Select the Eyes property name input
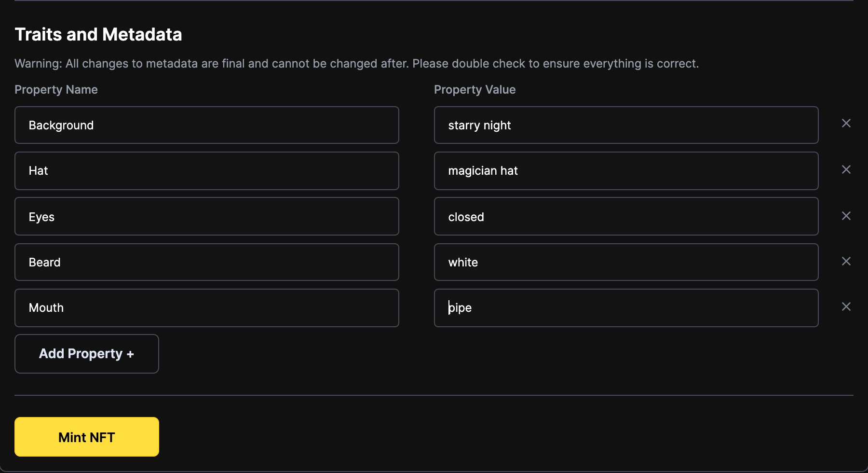The height and width of the screenshot is (473, 868). 207,216
